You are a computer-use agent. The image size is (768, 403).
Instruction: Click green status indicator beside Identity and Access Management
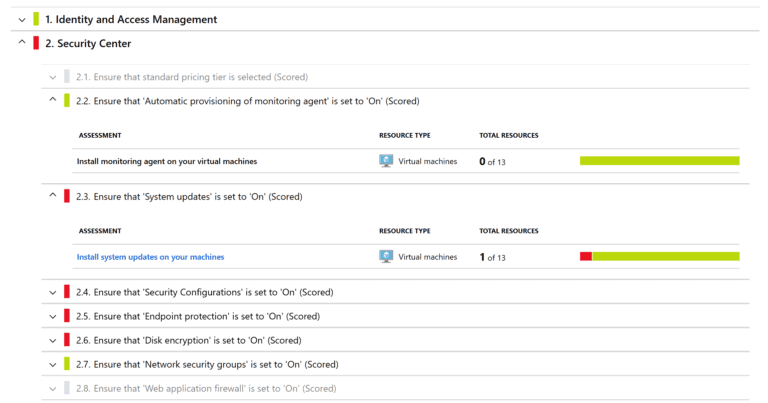(36, 19)
